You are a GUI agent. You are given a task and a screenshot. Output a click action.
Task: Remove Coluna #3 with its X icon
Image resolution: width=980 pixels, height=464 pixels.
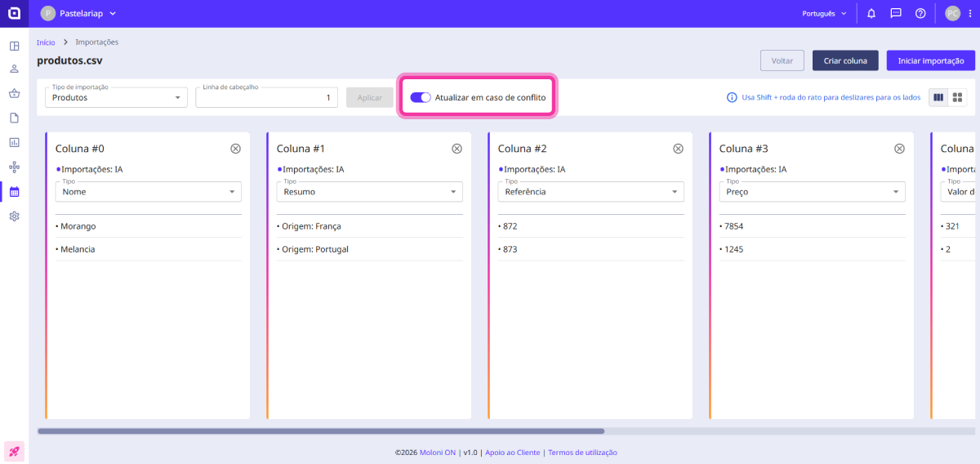point(899,149)
